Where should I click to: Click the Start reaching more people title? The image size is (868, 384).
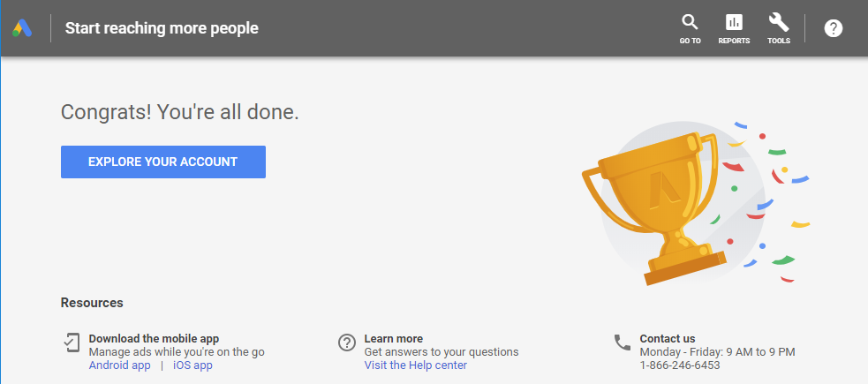pyautogui.click(x=162, y=28)
